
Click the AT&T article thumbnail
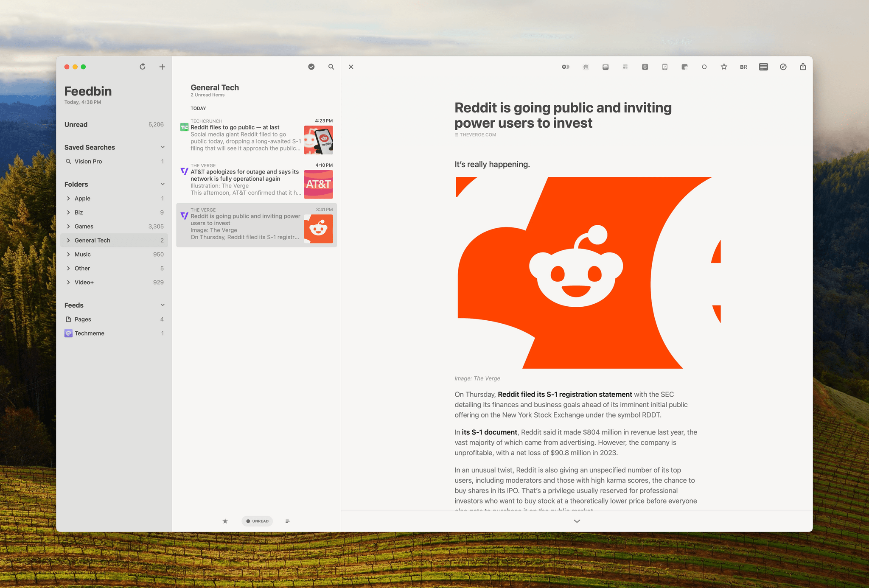tap(318, 184)
